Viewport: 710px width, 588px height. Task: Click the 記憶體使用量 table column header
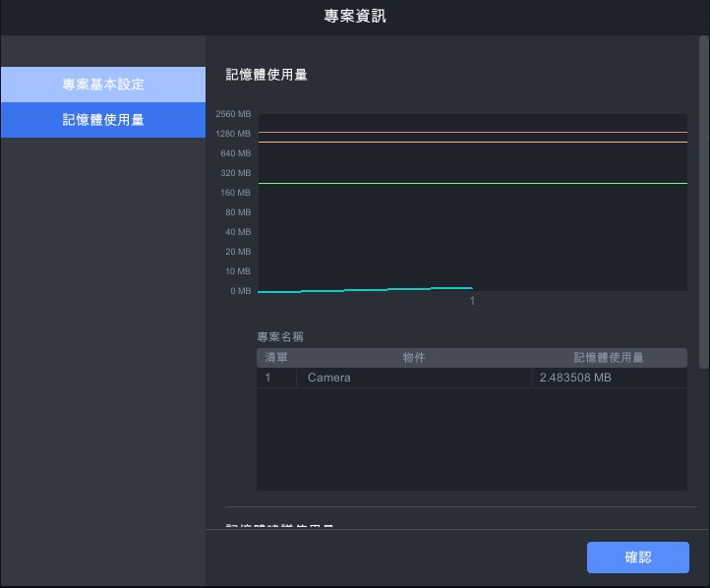click(x=609, y=358)
